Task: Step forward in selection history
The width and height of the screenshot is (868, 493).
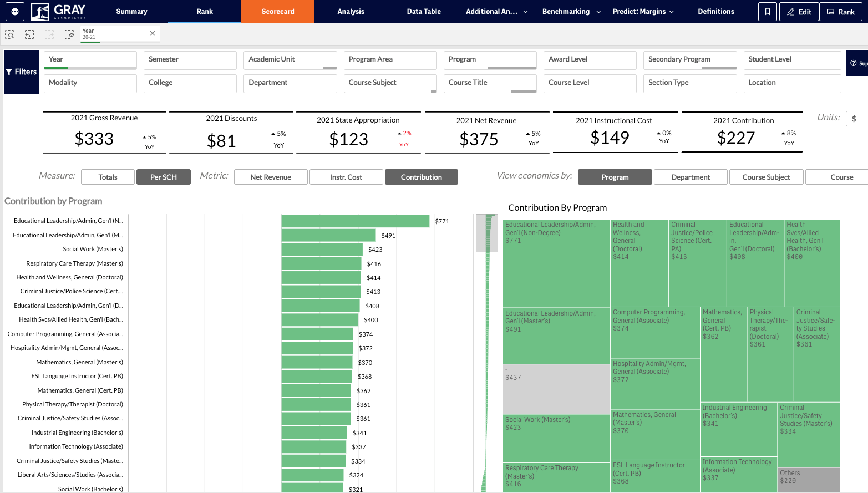Action: pos(49,34)
